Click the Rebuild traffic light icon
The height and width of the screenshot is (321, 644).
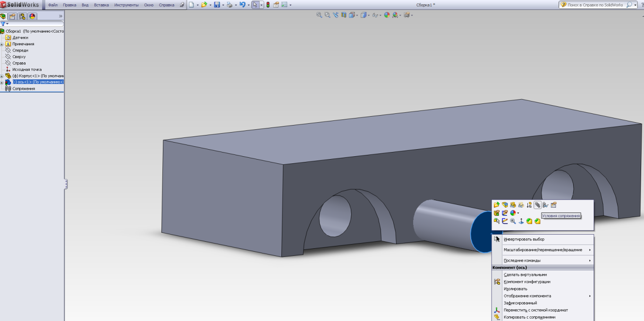pos(268,5)
